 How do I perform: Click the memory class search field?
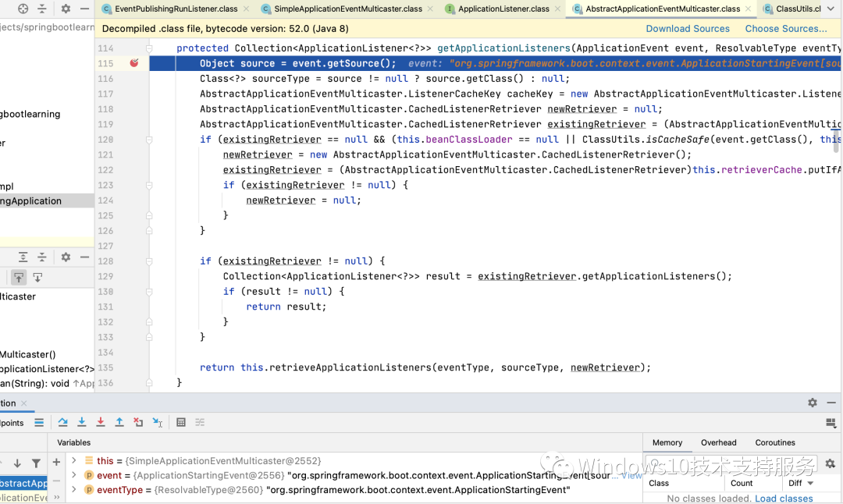point(731,463)
